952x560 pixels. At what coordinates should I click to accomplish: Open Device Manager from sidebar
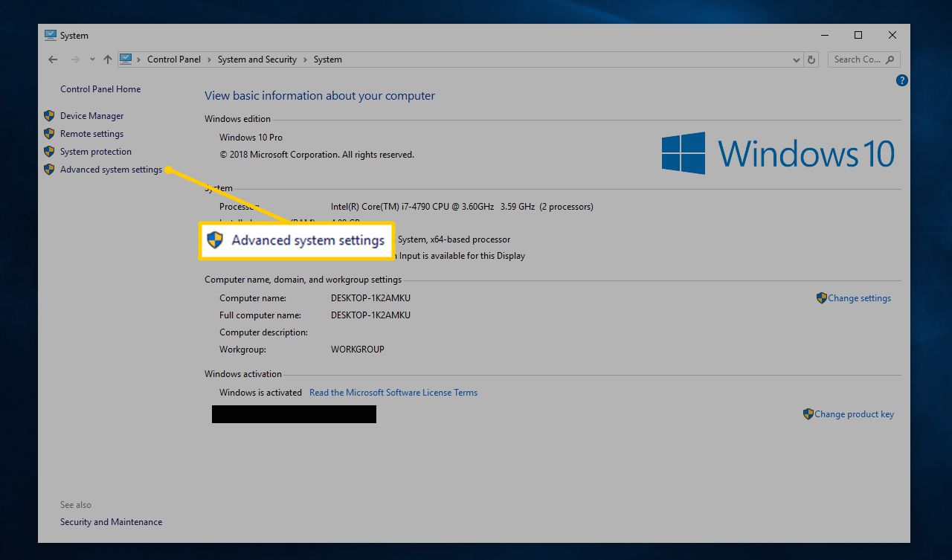pos(92,116)
